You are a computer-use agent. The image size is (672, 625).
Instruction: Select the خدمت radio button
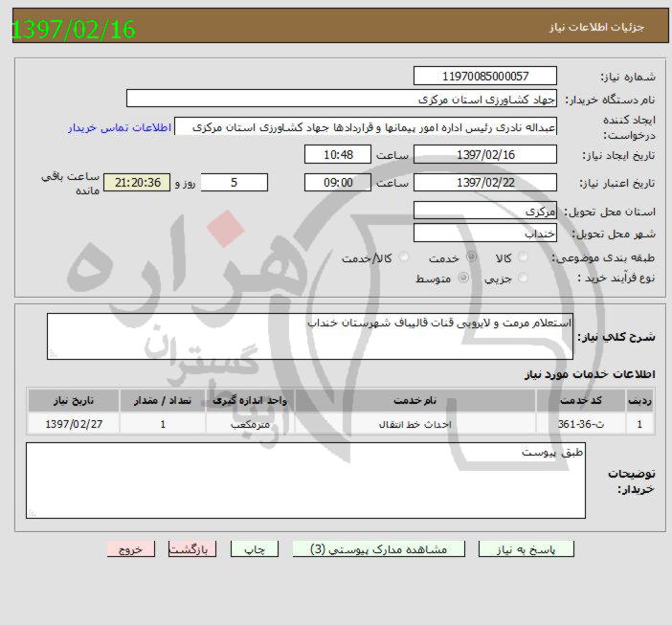[471, 257]
